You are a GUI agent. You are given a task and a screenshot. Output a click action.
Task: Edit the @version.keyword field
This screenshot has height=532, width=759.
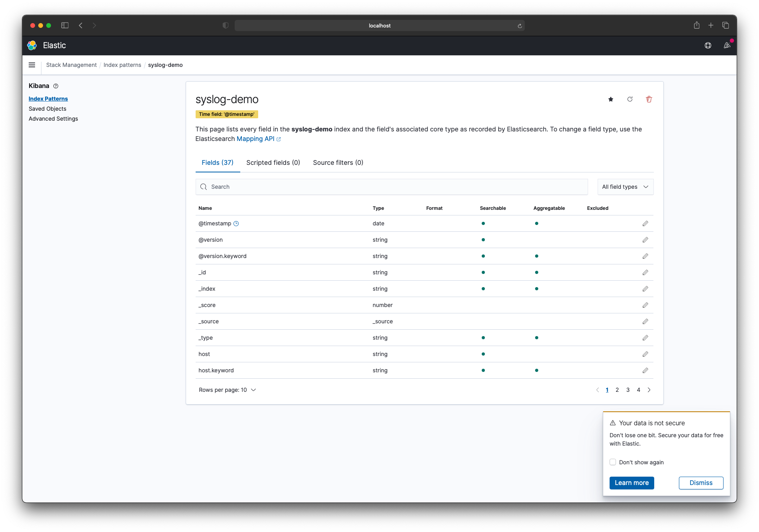point(645,256)
